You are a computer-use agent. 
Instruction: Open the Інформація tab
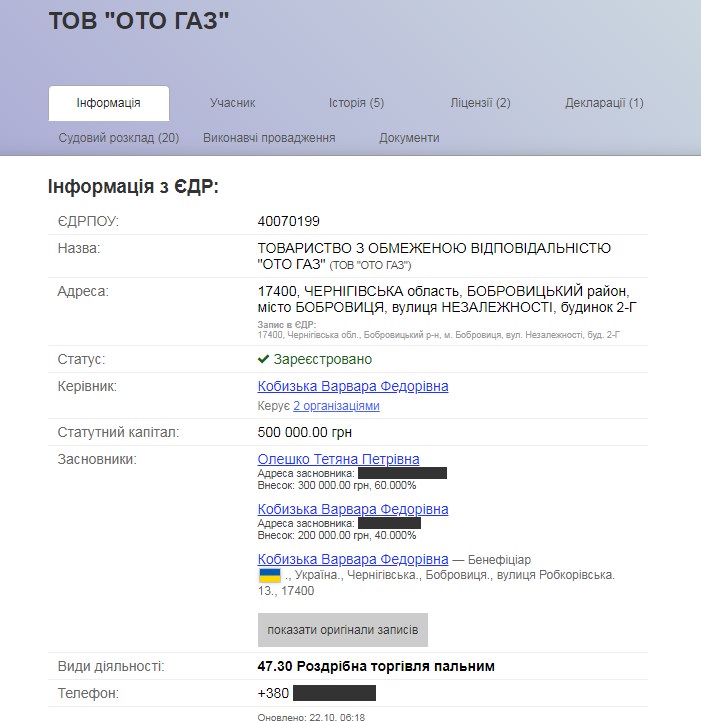tap(109, 103)
